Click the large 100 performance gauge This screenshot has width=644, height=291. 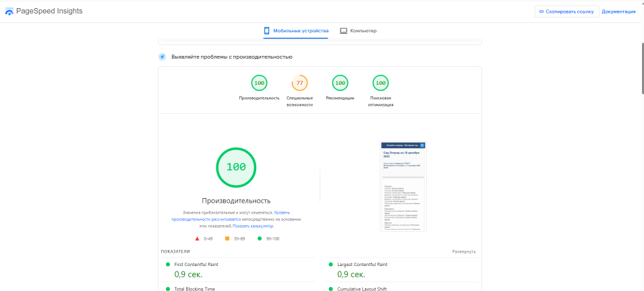pyautogui.click(x=236, y=167)
